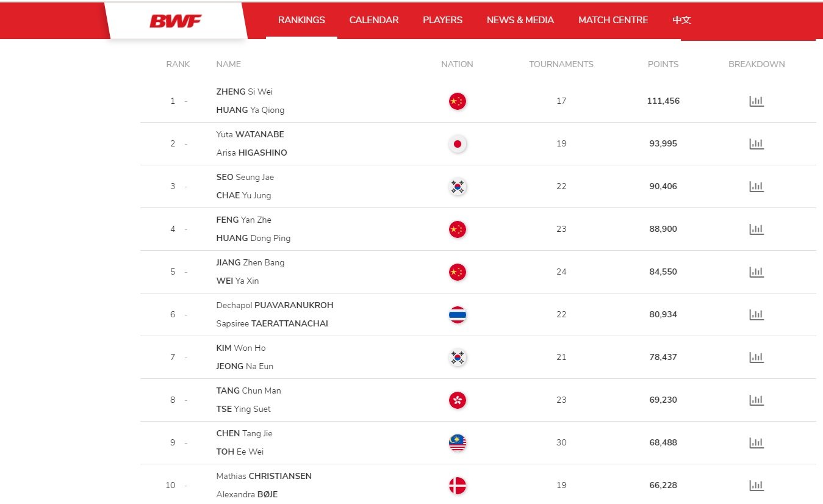Go to the Calendar menu item

(x=374, y=20)
